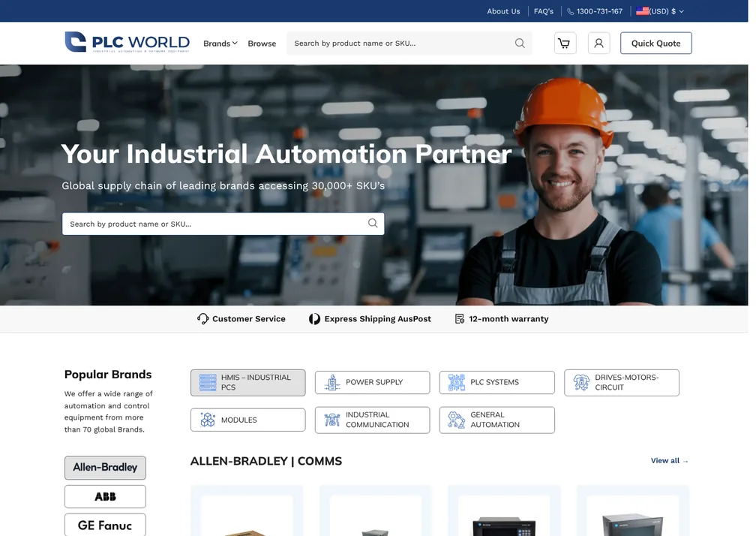
Task: Click the US flag currency icon
Action: click(x=642, y=11)
